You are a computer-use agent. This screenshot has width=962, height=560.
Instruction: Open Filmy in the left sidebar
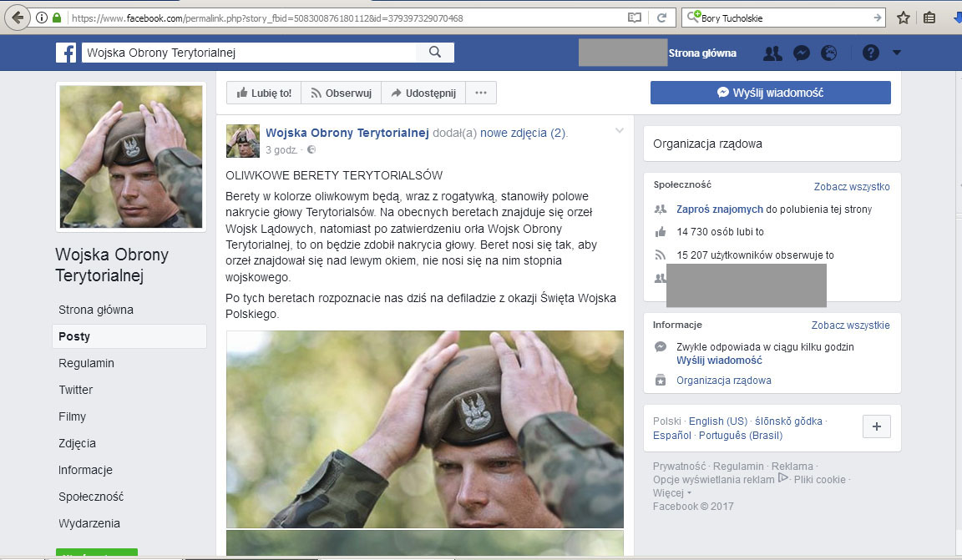click(73, 416)
